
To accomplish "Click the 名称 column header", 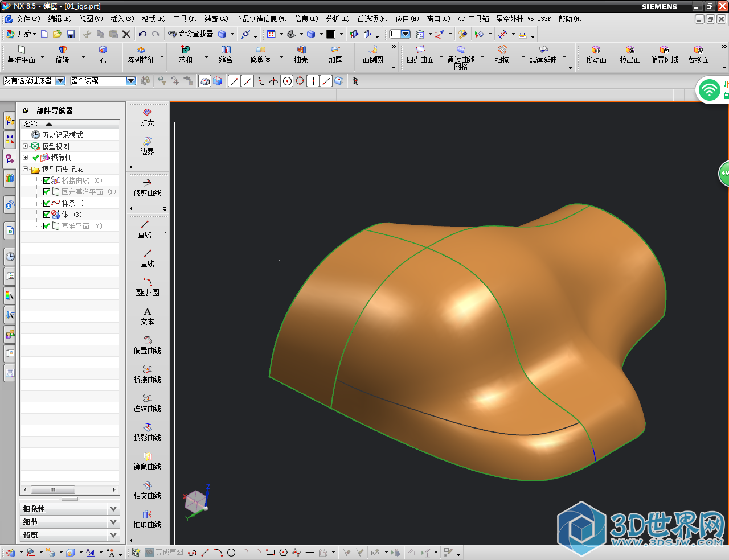I will coord(69,124).
